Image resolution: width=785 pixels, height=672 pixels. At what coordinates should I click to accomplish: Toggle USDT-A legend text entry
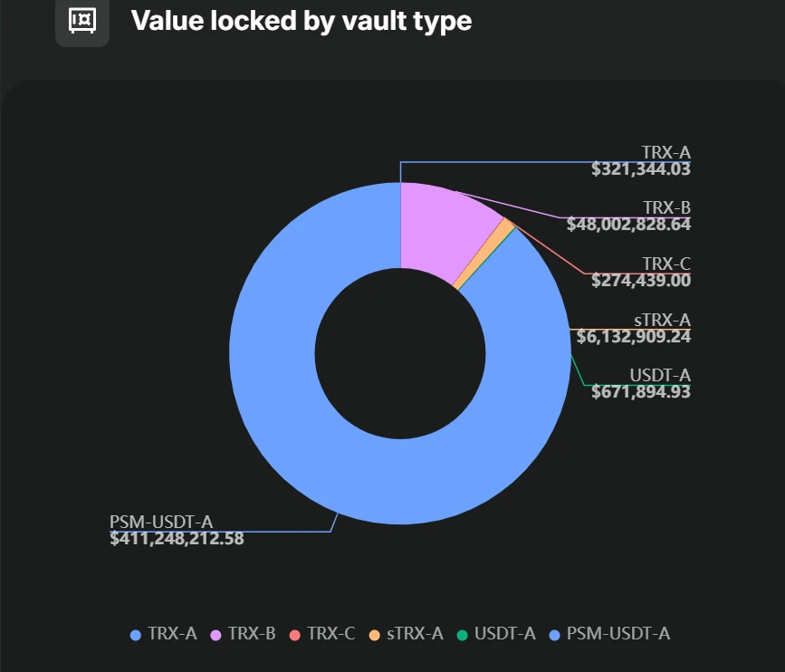click(505, 634)
